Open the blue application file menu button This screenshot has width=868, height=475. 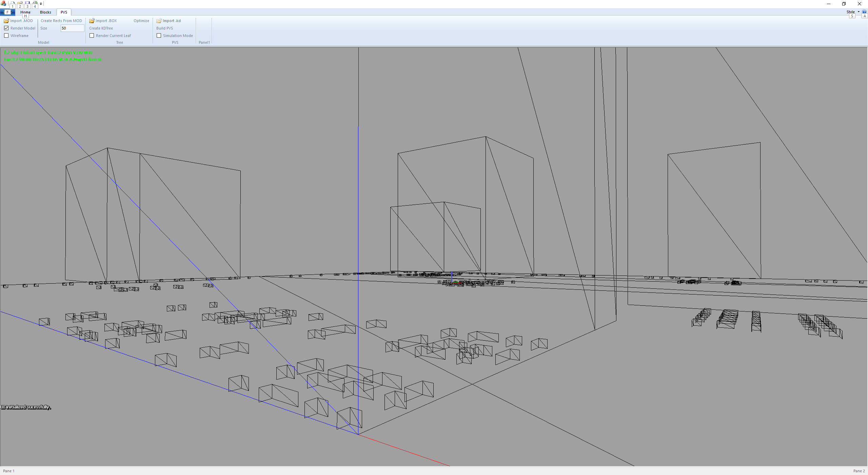pos(7,12)
